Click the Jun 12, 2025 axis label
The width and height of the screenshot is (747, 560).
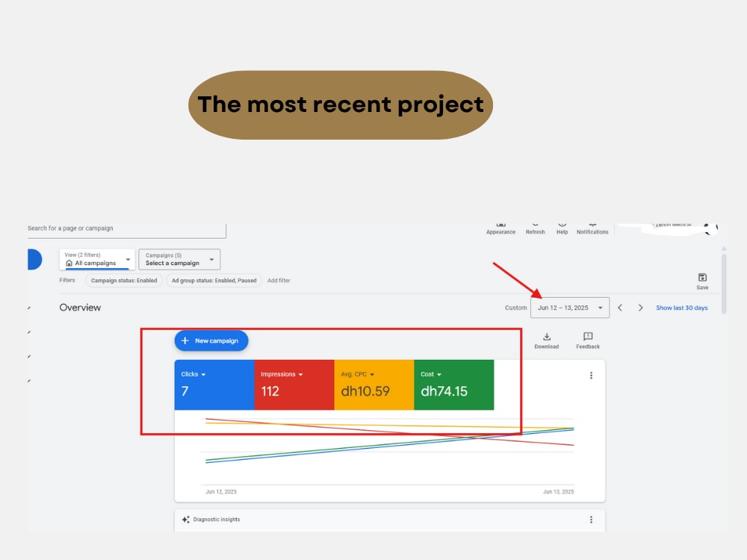(x=221, y=491)
